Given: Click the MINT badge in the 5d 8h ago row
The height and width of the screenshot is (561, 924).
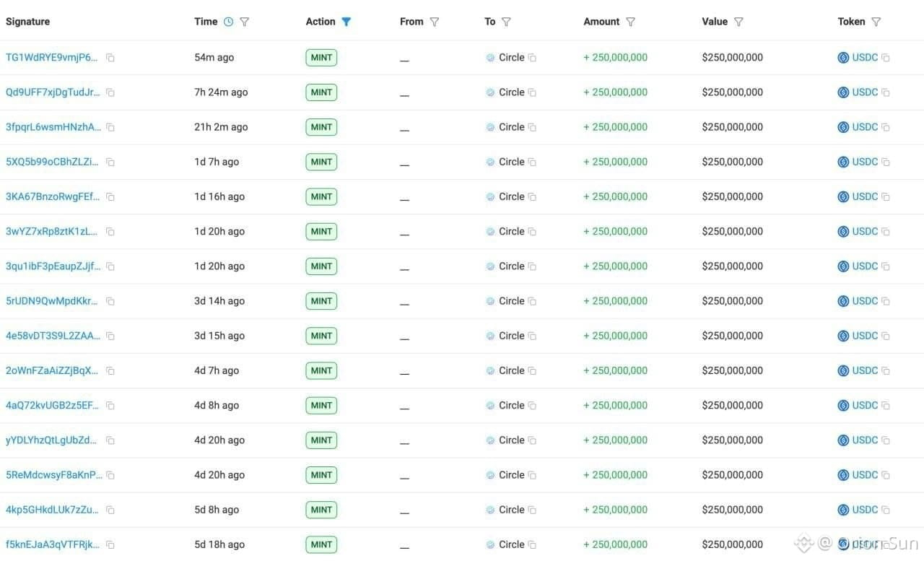Looking at the screenshot, I should 321,510.
